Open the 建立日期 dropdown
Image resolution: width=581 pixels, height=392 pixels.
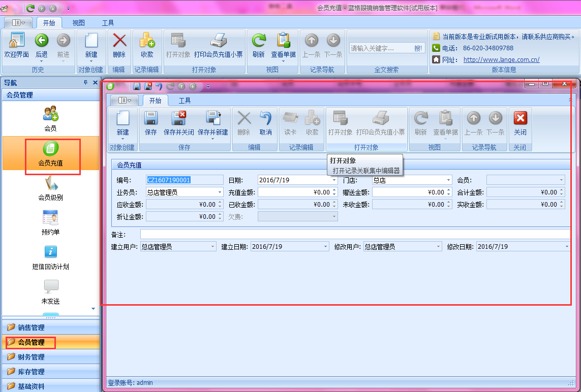click(x=326, y=247)
